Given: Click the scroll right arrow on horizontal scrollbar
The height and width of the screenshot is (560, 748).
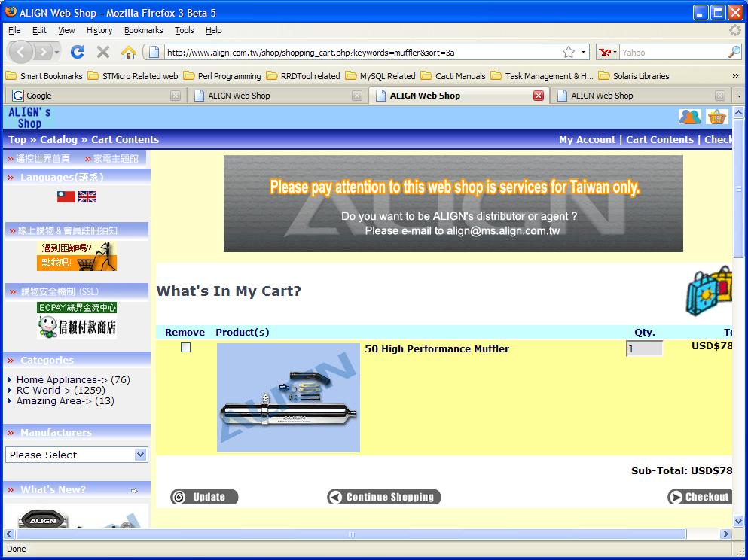Looking at the screenshot, I should 725,534.
